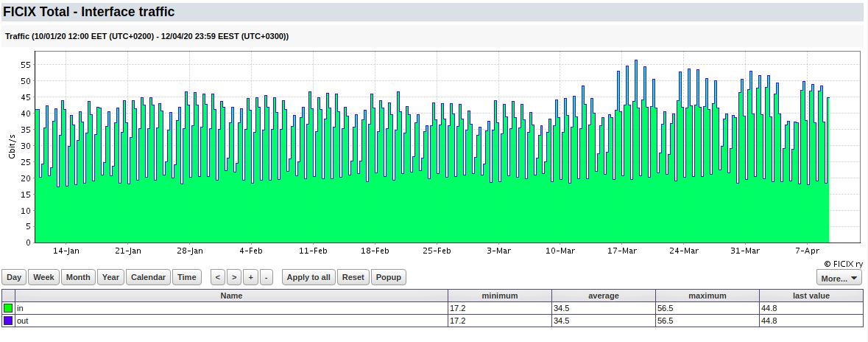Select the 'out' series name
Viewport: 868px width, 342px height.
[23, 321]
